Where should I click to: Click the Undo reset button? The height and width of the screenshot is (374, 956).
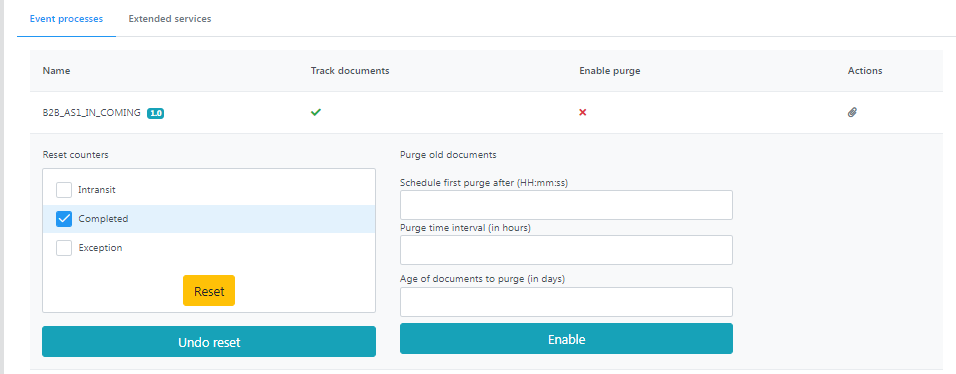click(209, 342)
